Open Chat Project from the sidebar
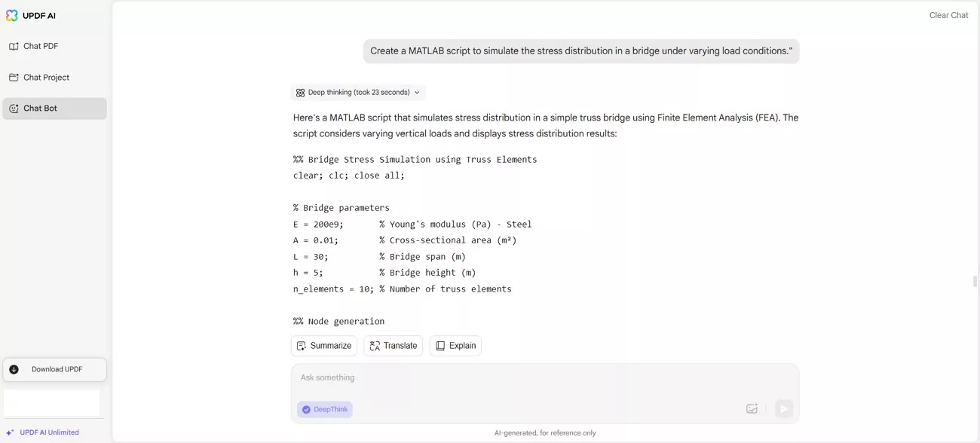Screen dimensions: 980x443 click(x=47, y=77)
